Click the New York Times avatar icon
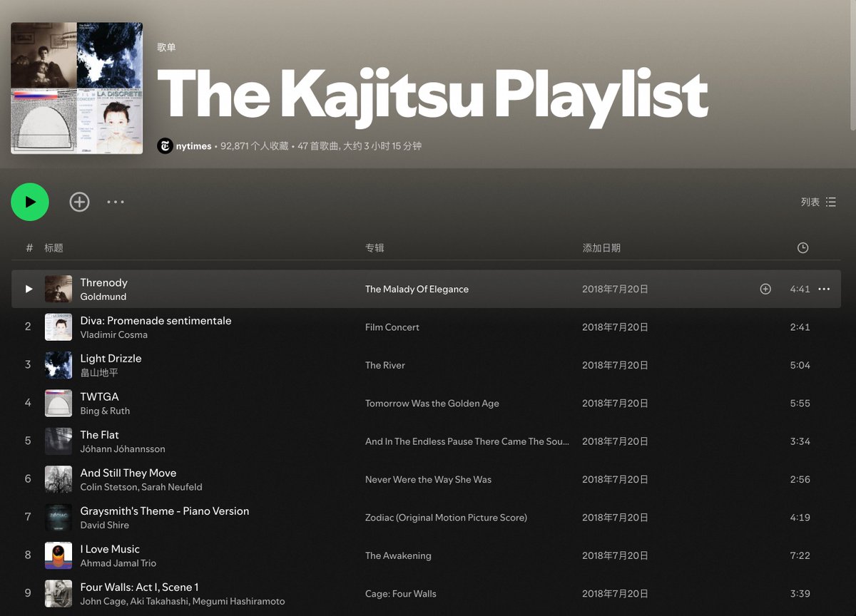 pos(165,146)
